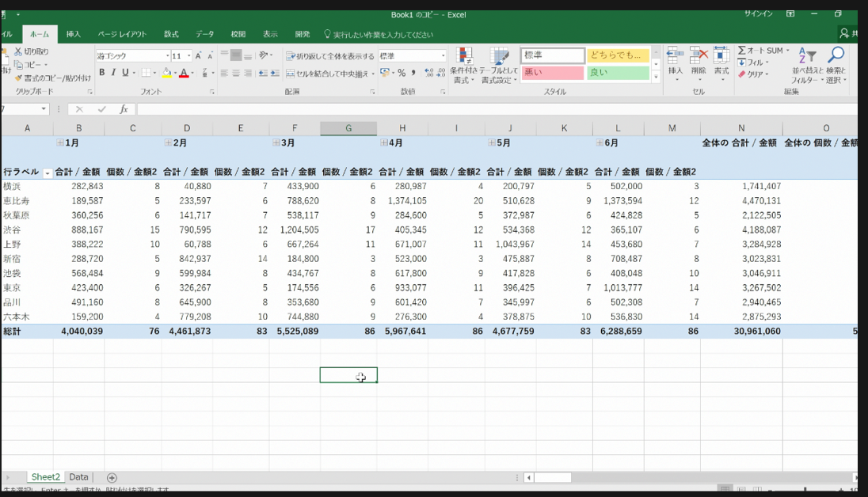Apply the yellow fill color bucket
The width and height of the screenshot is (868, 497).
(x=166, y=73)
